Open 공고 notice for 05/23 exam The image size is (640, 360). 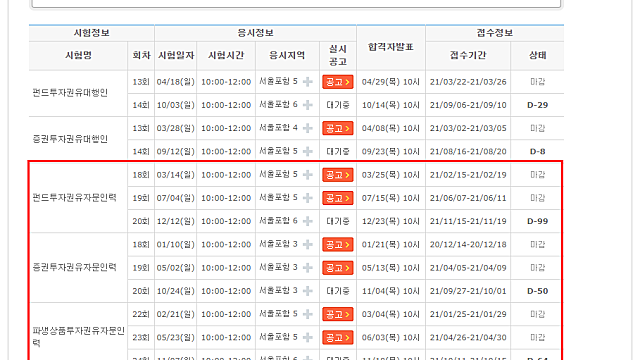338,338
